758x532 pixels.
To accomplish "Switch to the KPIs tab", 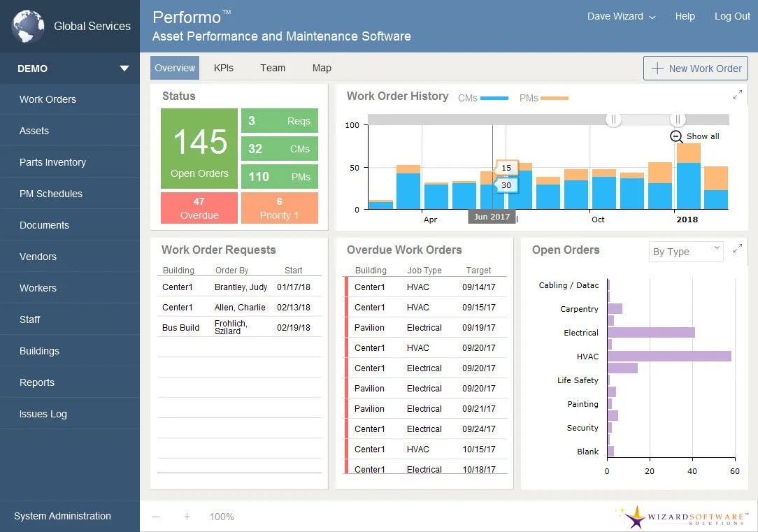I will (x=224, y=68).
